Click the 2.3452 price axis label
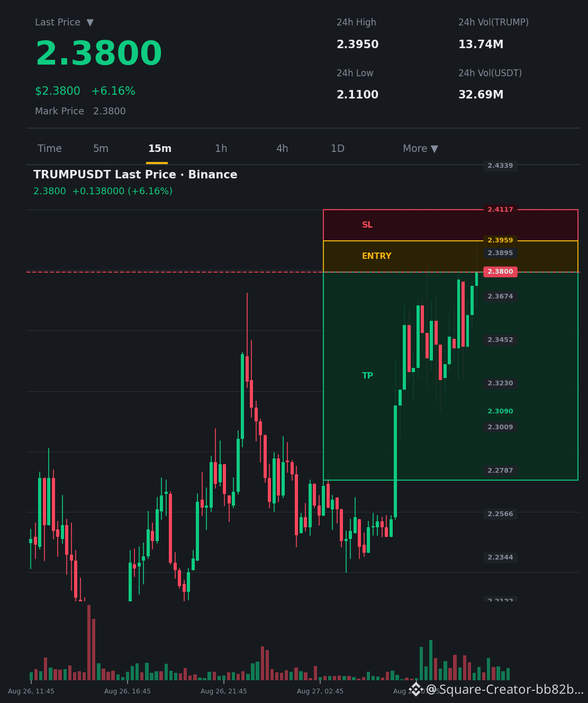Screen dimensions: 588x703 pyautogui.click(x=500, y=340)
